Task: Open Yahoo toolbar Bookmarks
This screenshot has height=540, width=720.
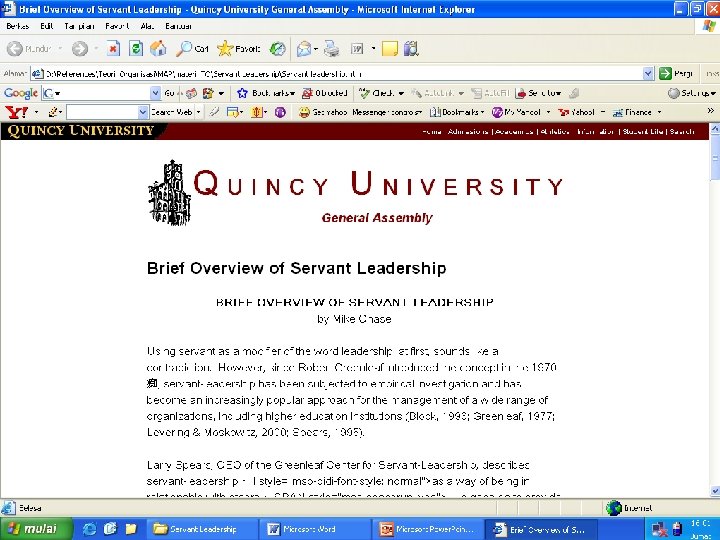Action: (x=457, y=112)
